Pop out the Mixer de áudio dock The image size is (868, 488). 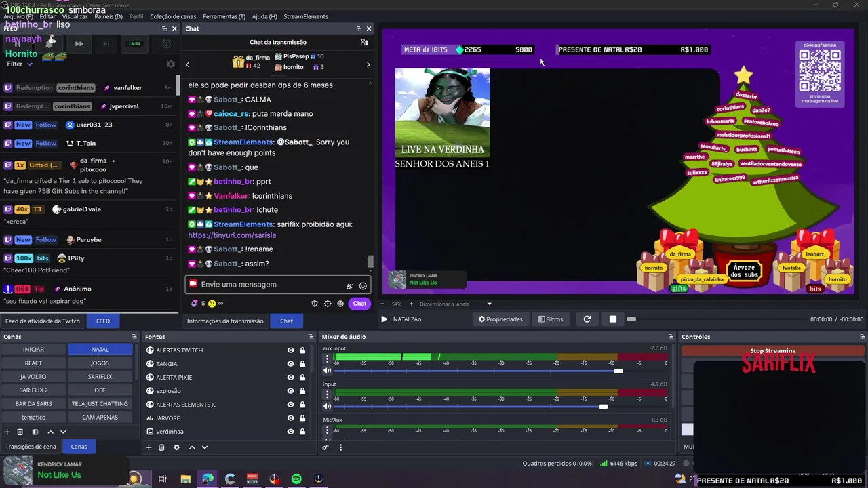(671, 337)
